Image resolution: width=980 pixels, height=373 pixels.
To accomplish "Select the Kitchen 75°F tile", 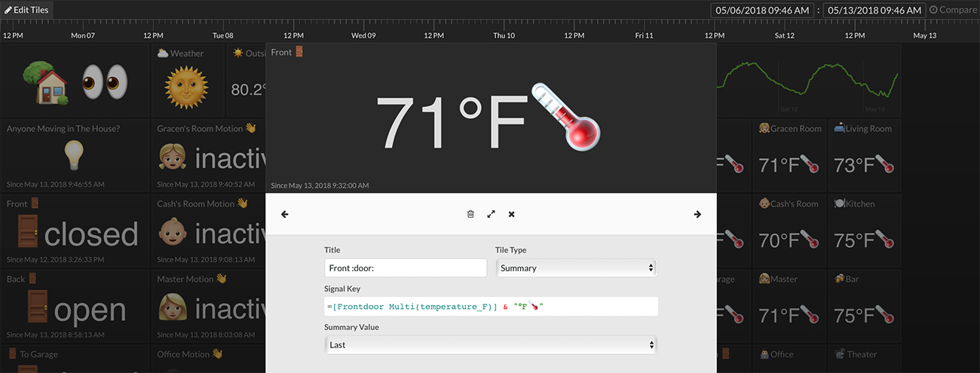I will (864, 231).
